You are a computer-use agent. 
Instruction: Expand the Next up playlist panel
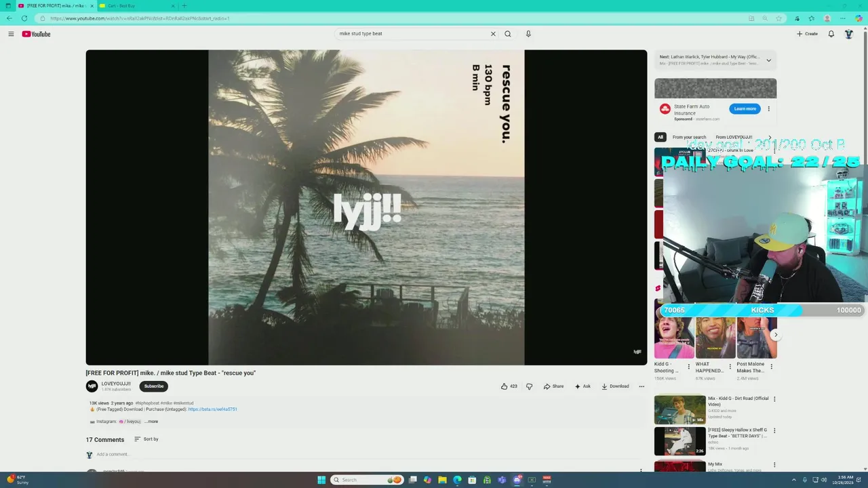[x=768, y=60]
